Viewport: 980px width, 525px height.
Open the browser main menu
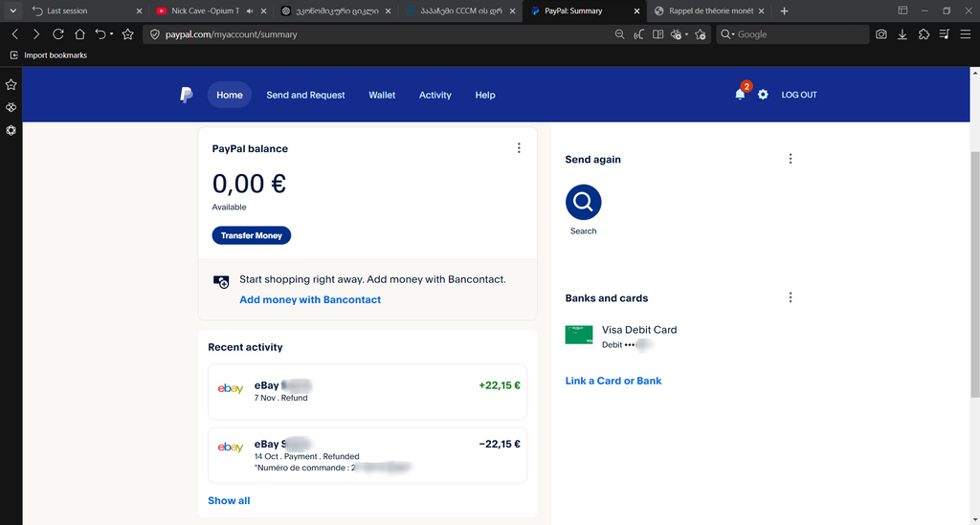click(x=966, y=34)
